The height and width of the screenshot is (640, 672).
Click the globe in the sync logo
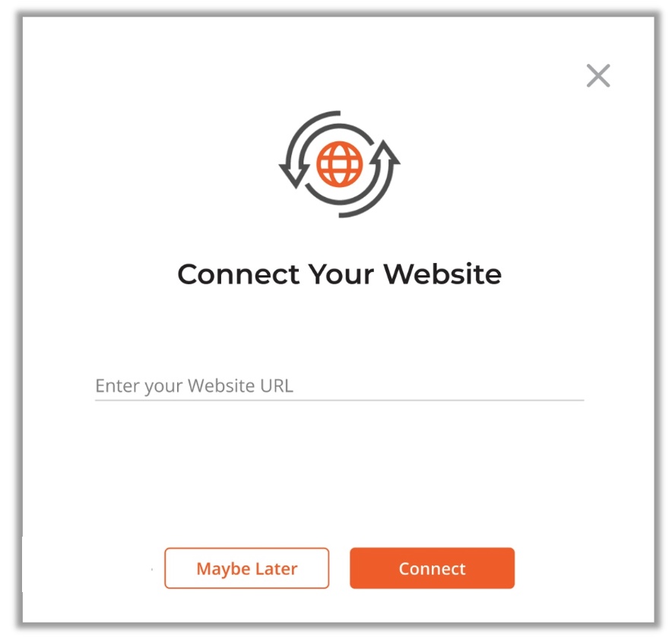pyautogui.click(x=340, y=164)
